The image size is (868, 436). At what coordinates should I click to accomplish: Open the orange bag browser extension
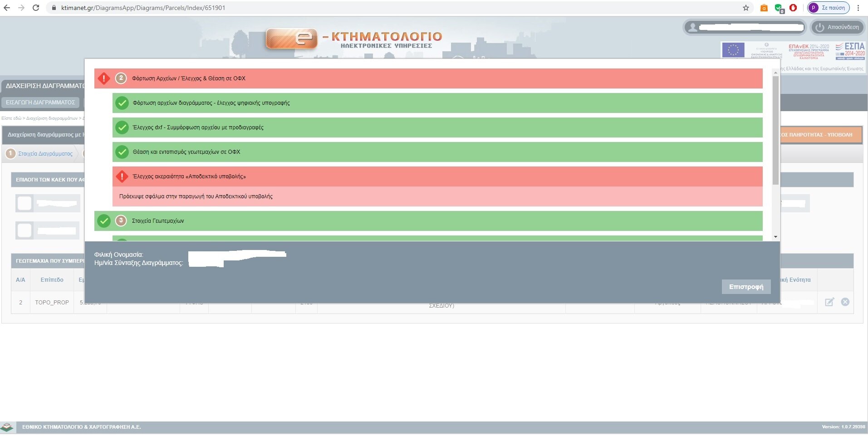764,8
